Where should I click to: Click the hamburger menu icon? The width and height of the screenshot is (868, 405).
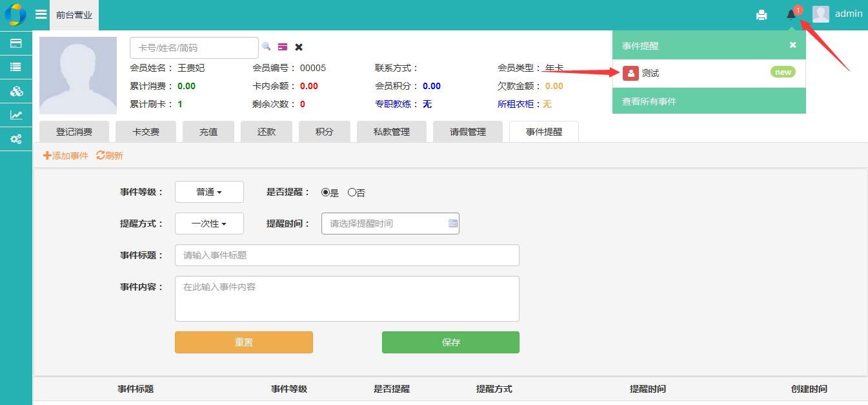point(41,14)
